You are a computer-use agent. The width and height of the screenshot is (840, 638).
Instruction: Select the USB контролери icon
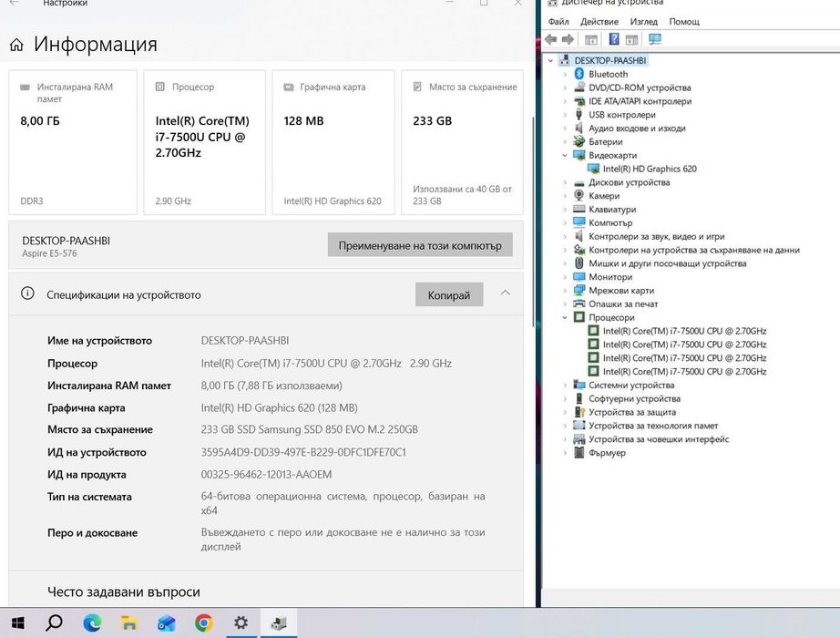[x=579, y=114]
